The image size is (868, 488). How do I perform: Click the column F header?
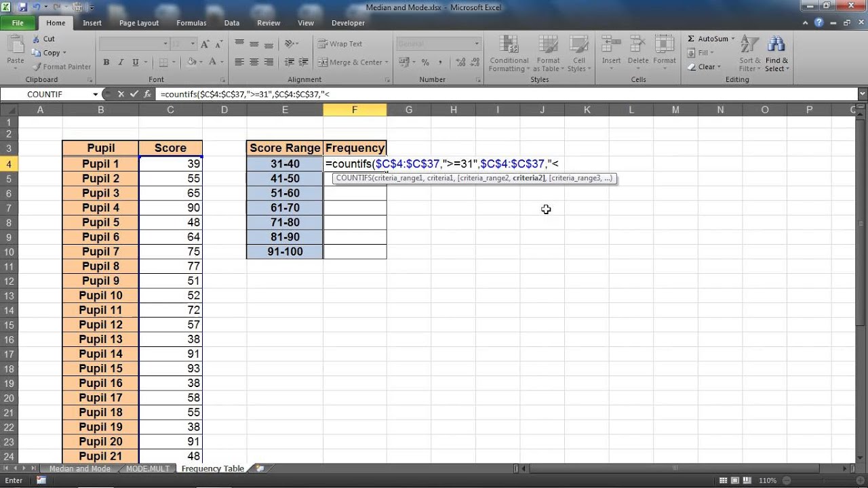pos(355,109)
